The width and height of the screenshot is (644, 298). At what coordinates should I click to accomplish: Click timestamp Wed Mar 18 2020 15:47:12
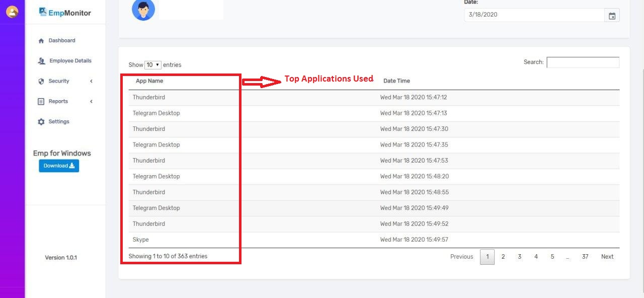[x=414, y=98]
